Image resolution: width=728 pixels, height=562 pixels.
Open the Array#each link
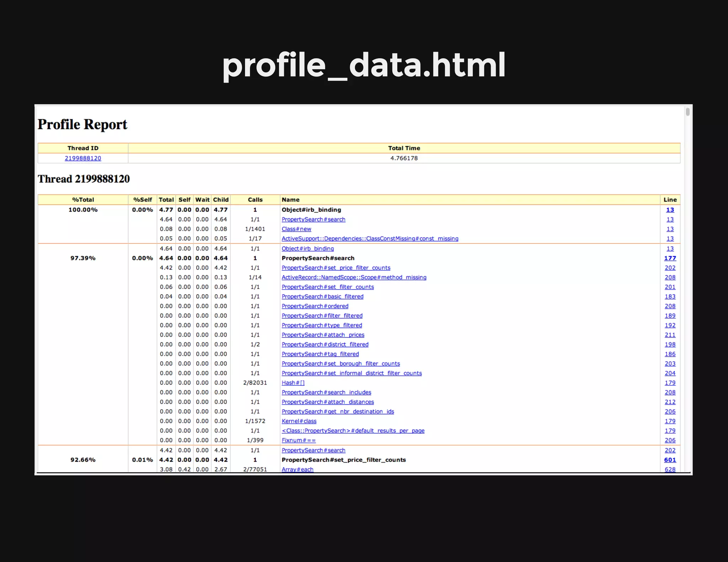point(298,469)
